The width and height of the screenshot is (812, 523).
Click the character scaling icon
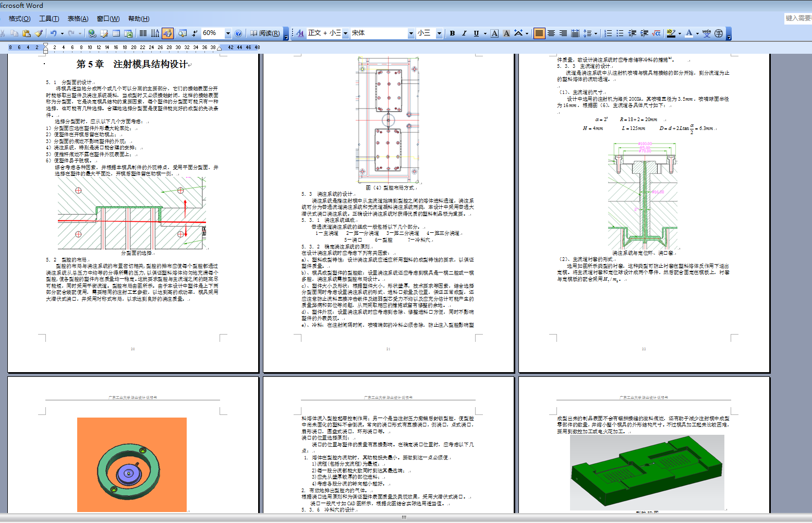coord(518,33)
